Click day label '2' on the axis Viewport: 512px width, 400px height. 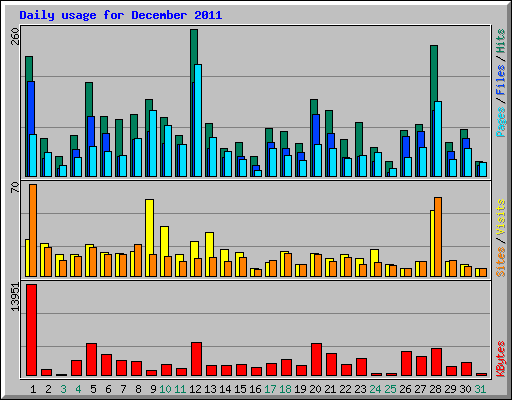tap(48, 389)
